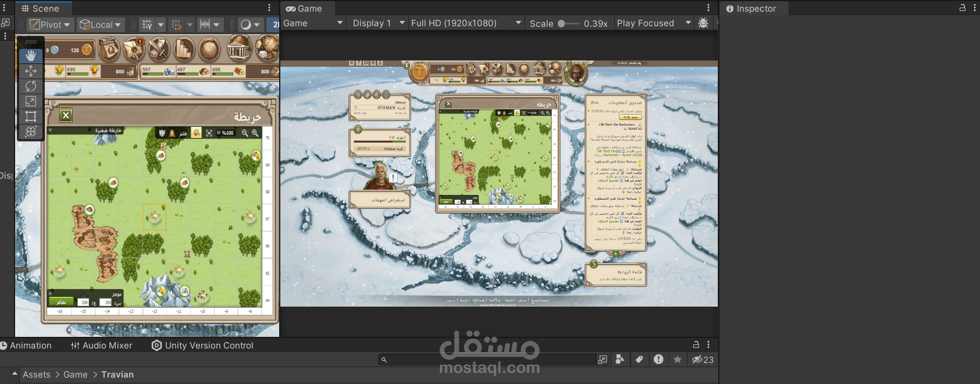980x384 pixels.
Task: Switch to the Animation tab
Action: (26, 345)
